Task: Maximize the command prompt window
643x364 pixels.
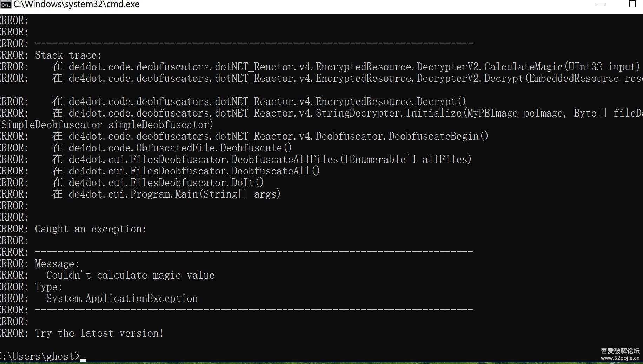Action: (x=632, y=4)
